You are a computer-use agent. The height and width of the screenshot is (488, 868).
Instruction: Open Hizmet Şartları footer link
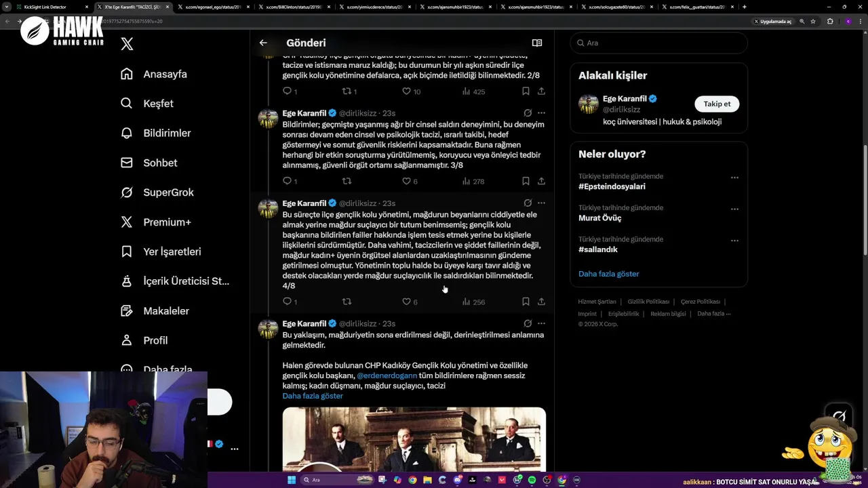pyautogui.click(x=597, y=302)
